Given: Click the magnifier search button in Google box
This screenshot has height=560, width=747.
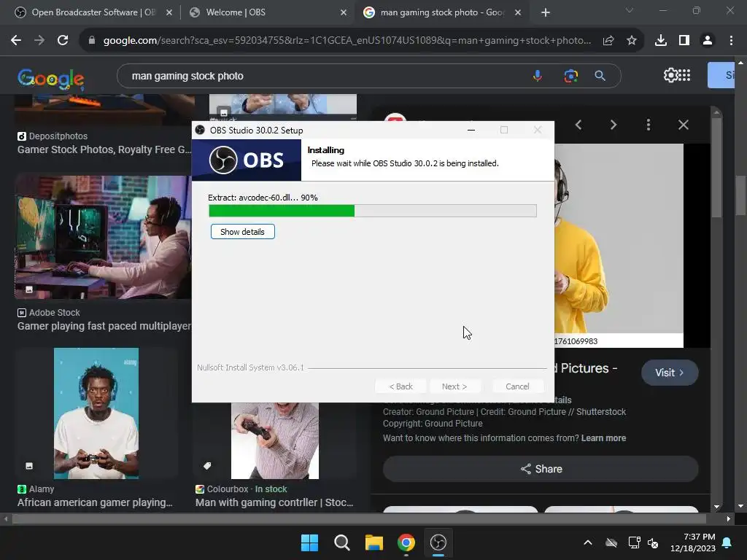Looking at the screenshot, I should pyautogui.click(x=600, y=76).
